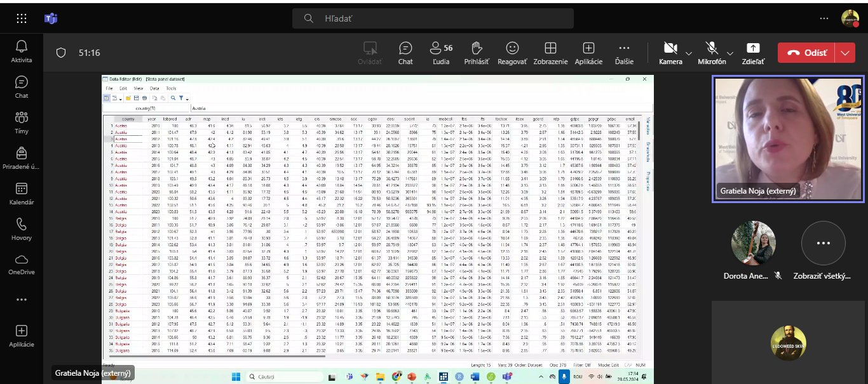The width and height of the screenshot is (868, 384).
Task: Open the Kalendár calendar view
Action: coord(22,193)
